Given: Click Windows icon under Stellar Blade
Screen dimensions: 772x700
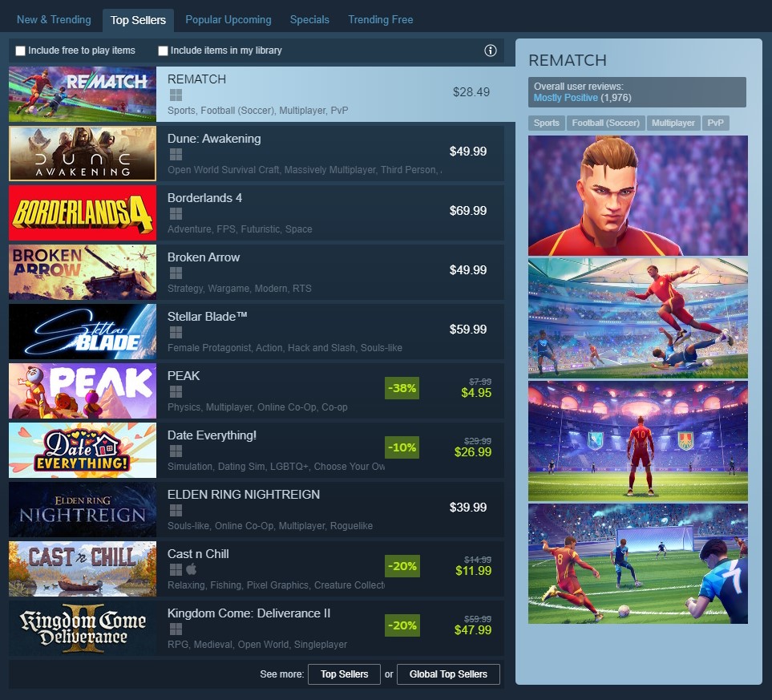Looking at the screenshot, I should [176, 332].
